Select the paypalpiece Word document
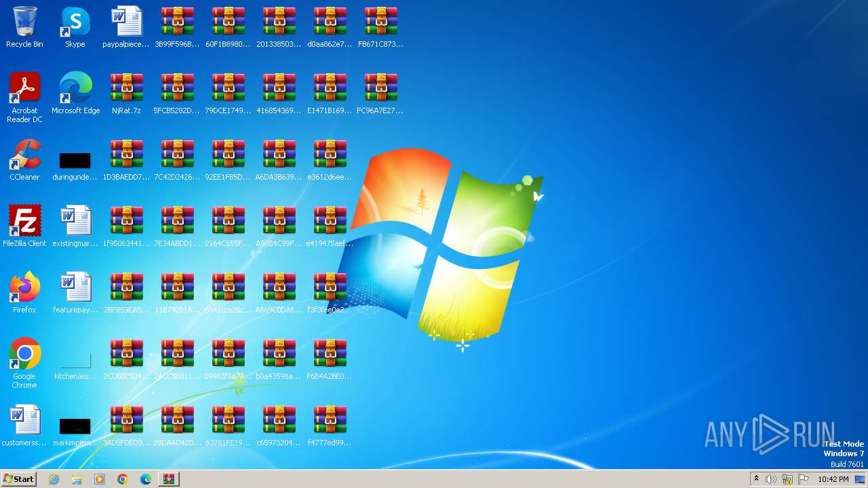The width and height of the screenshot is (868, 488). pos(126,27)
